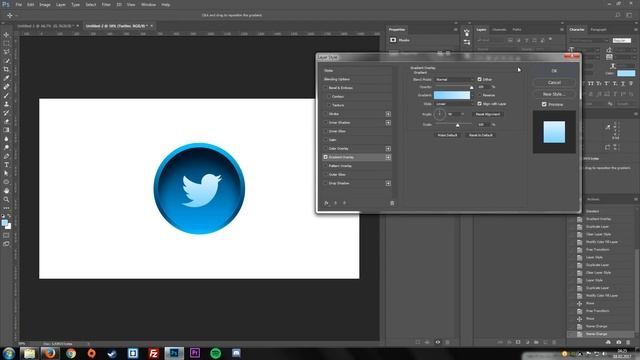Screen dimensions: 640x360
Task: Select the Eyedropper tool
Action: [x=6, y=78]
